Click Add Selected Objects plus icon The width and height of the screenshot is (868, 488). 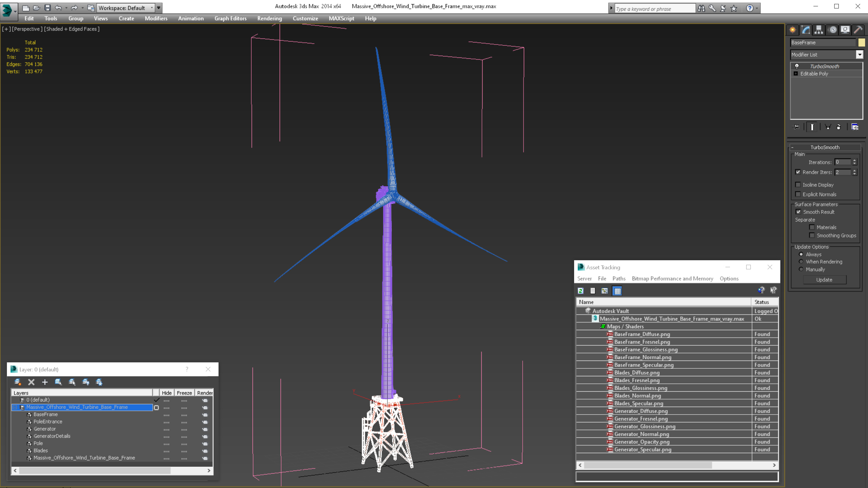(45, 382)
